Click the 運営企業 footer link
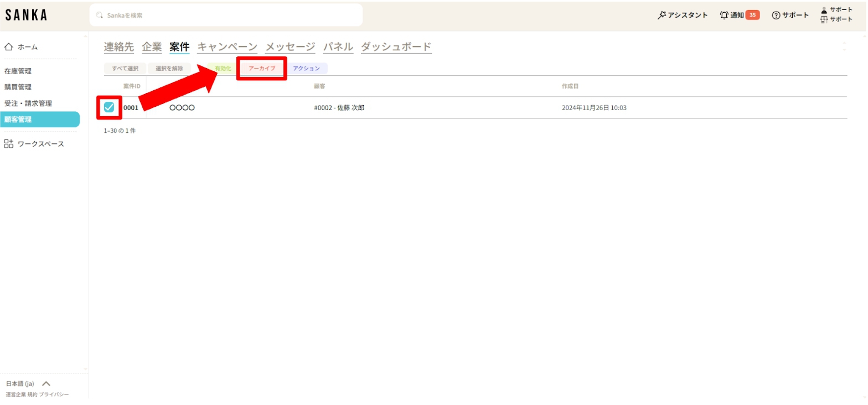The height and width of the screenshot is (405, 868). pos(15,394)
